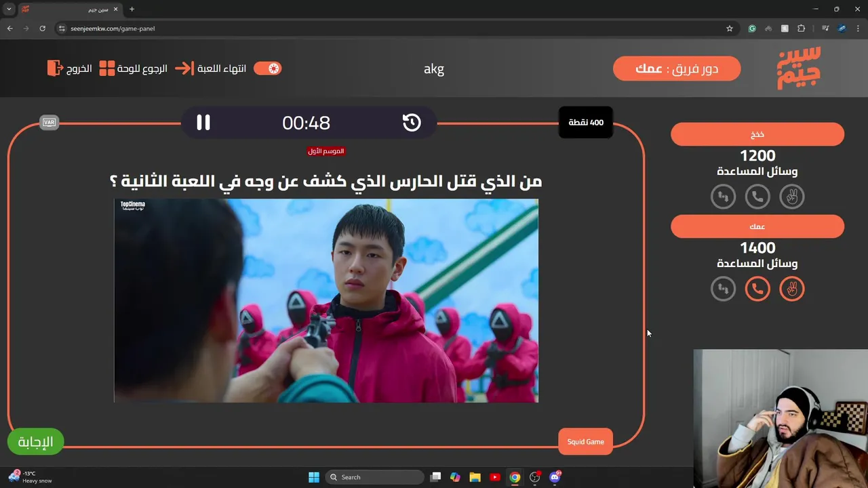The width and height of the screenshot is (868, 488).
Task: Use the swap lifeline for team خخخ
Action: 723,197
